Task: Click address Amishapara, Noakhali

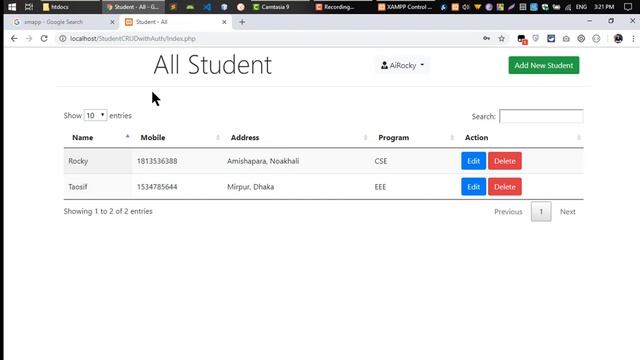Action: pyautogui.click(x=263, y=161)
